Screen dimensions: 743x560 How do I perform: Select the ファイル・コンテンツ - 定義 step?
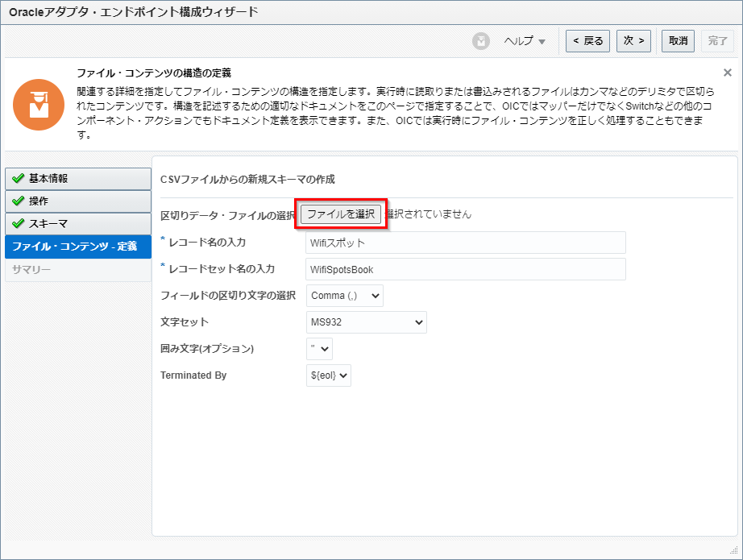point(78,247)
